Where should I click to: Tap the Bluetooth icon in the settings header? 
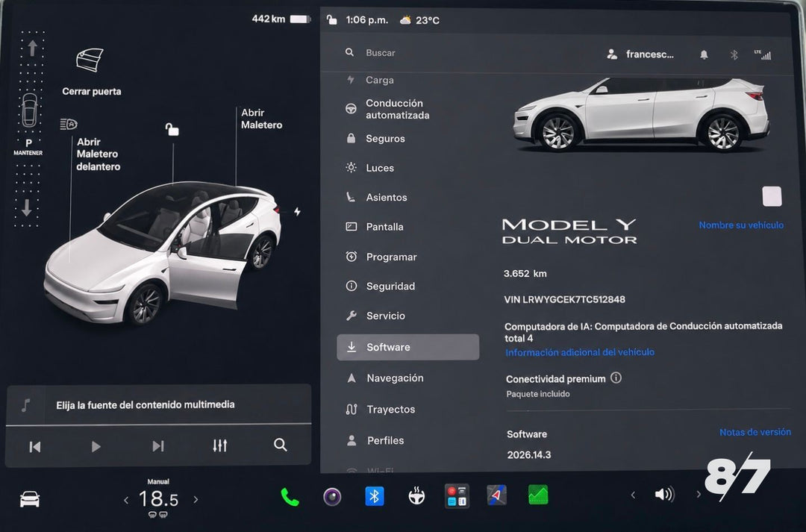click(x=734, y=54)
